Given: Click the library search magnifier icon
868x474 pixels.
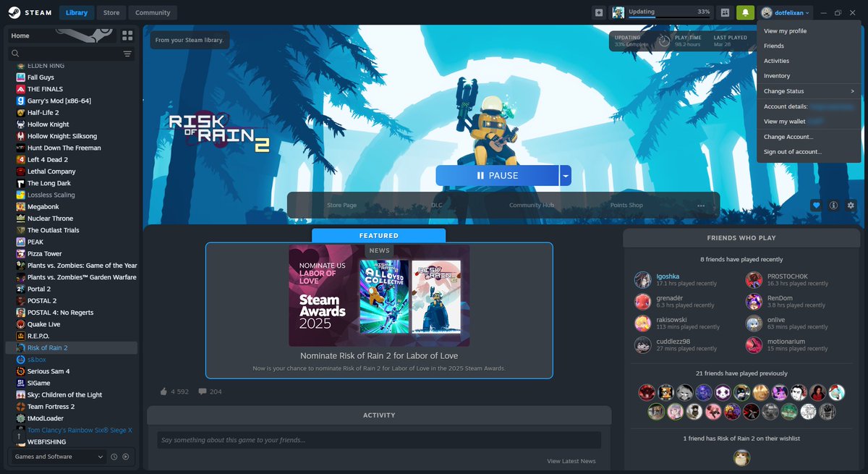Looking at the screenshot, I should (x=15, y=54).
